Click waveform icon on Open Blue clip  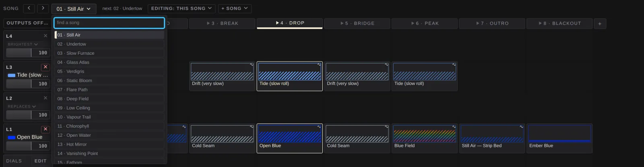tap(319, 127)
